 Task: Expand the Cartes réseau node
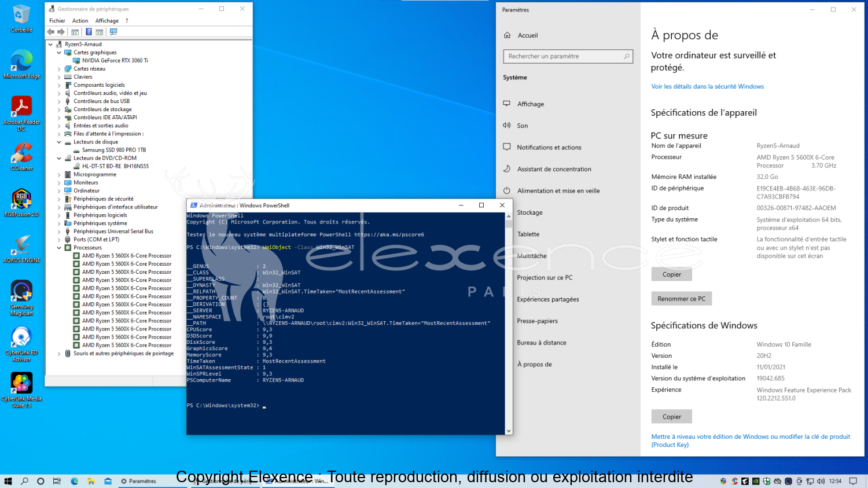click(x=59, y=69)
